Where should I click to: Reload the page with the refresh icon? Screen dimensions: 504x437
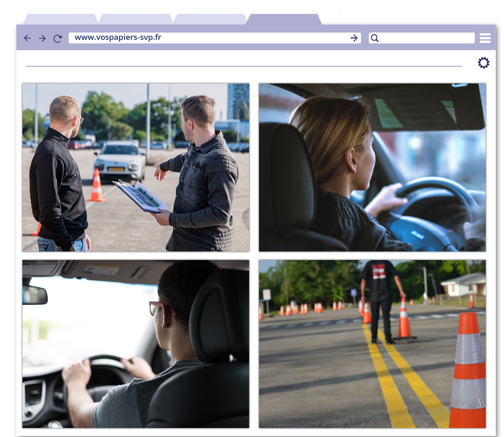pyautogui.click(x=58, y=39)
